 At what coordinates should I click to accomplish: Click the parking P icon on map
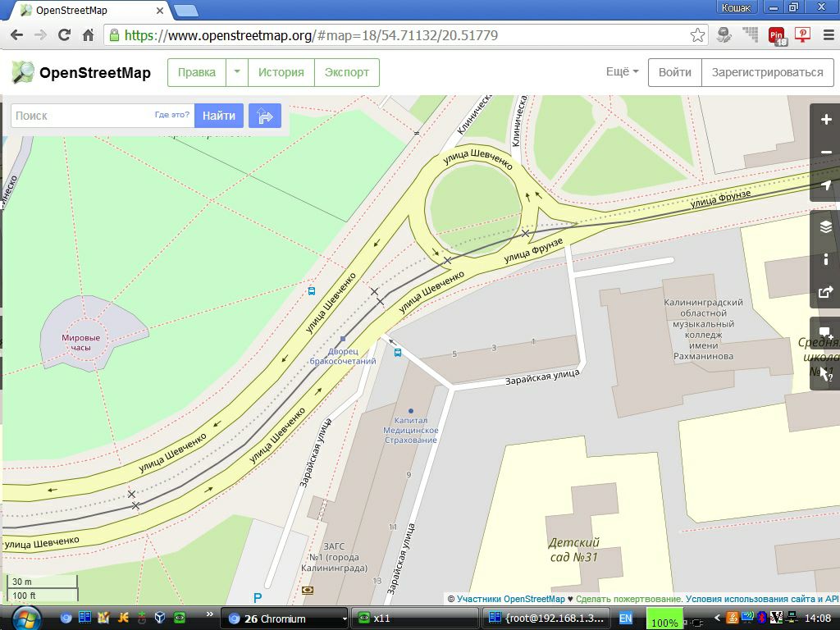click(x=258, y=598)
